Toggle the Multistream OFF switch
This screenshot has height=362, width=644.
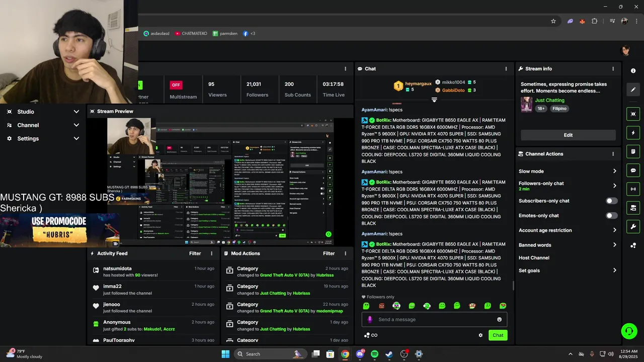point(176,84)
